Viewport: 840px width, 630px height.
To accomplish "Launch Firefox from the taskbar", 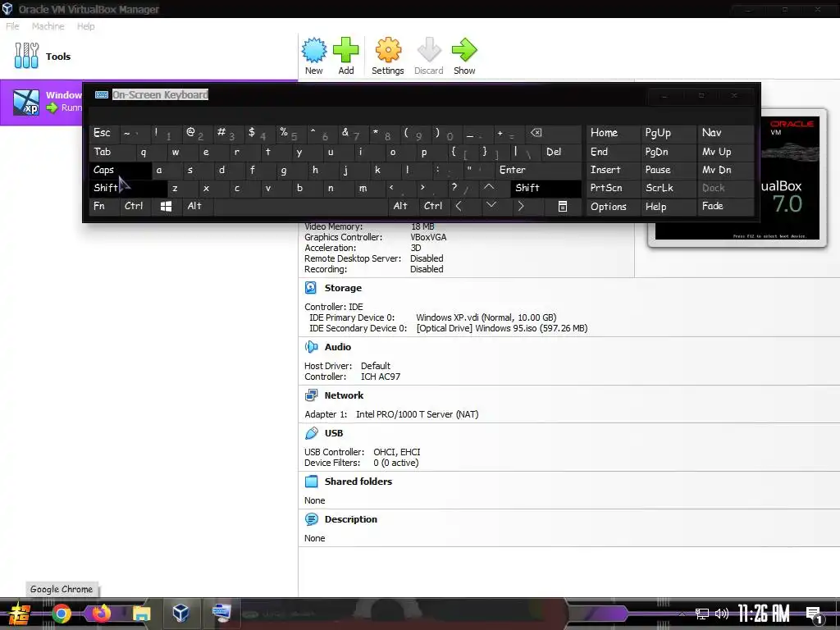I will 101,614.
